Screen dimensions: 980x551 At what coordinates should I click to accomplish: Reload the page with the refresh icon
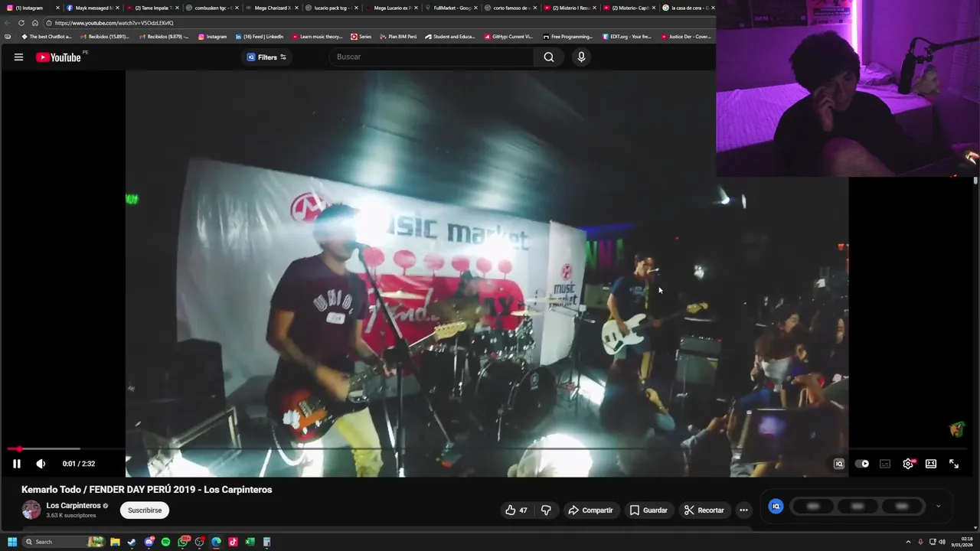21,23
